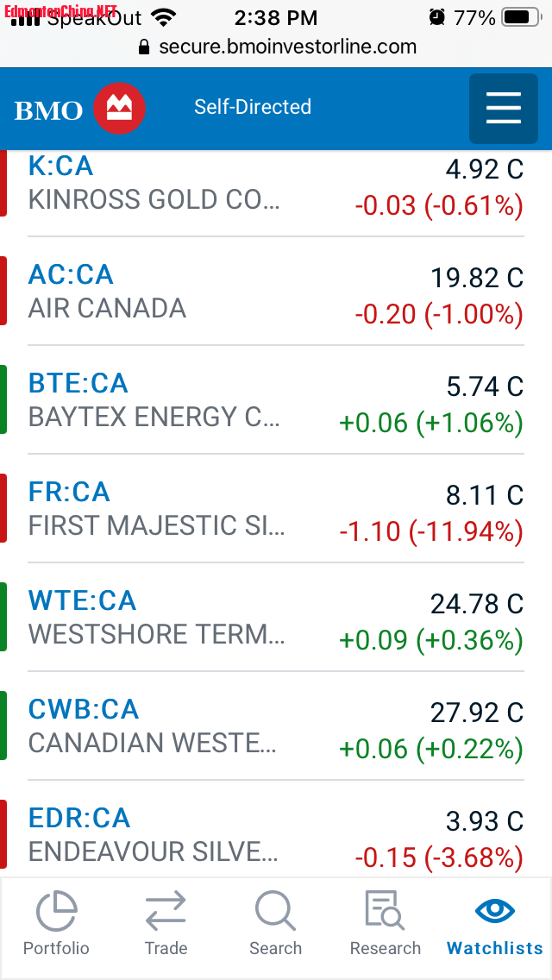Image resolution: width=552 pixels, height=980 pixels.
Task: Open the Portfolio pie chart icon
Action: (x=56, y=911)
